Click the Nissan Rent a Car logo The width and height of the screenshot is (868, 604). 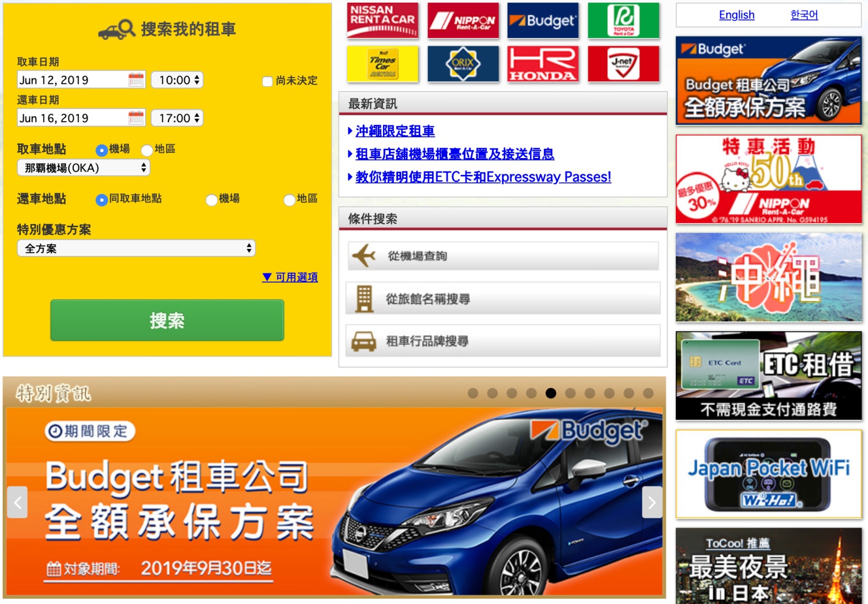coord(382,20)
